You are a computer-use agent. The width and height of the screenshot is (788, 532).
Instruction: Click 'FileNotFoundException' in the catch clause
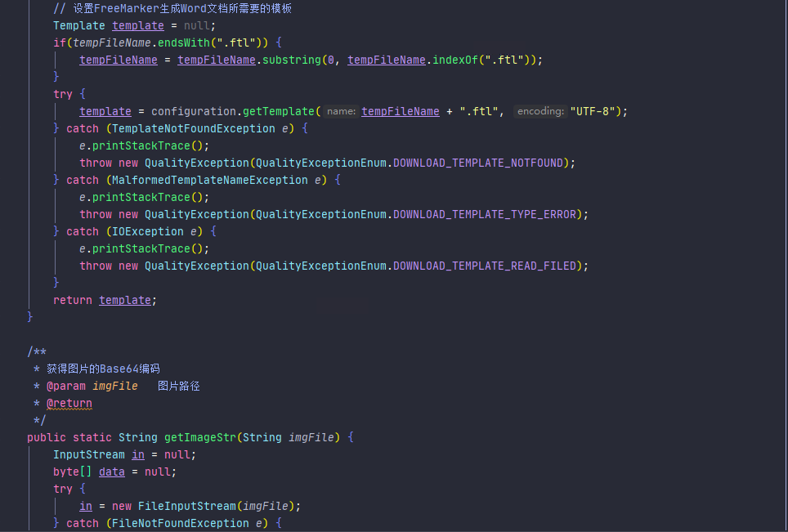(x=181, y=524)
